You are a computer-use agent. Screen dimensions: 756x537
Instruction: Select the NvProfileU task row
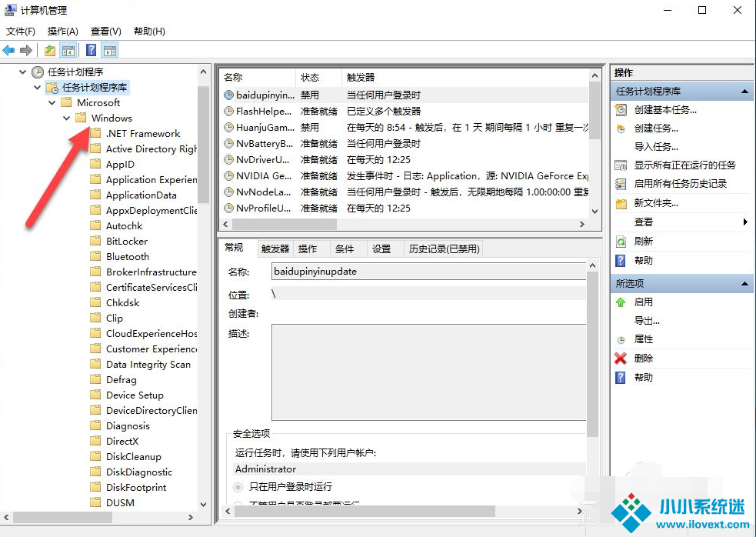coord(405,208)
